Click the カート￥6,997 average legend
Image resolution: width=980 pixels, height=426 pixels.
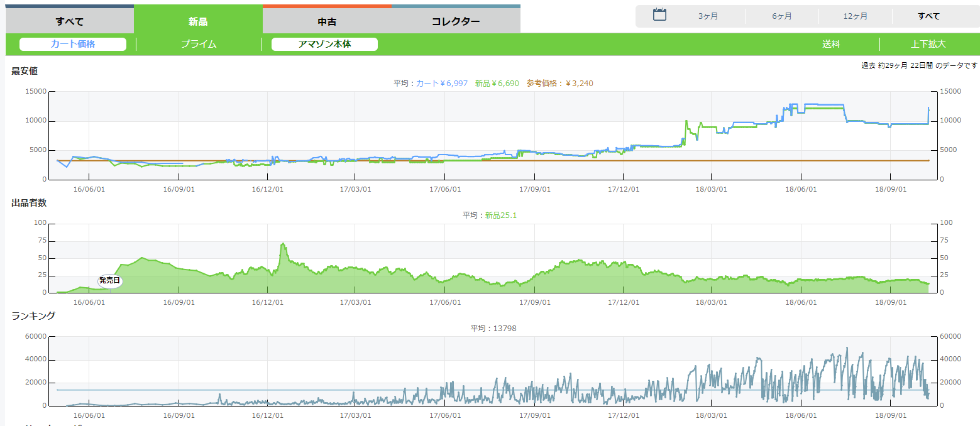[x=441, y=83]
